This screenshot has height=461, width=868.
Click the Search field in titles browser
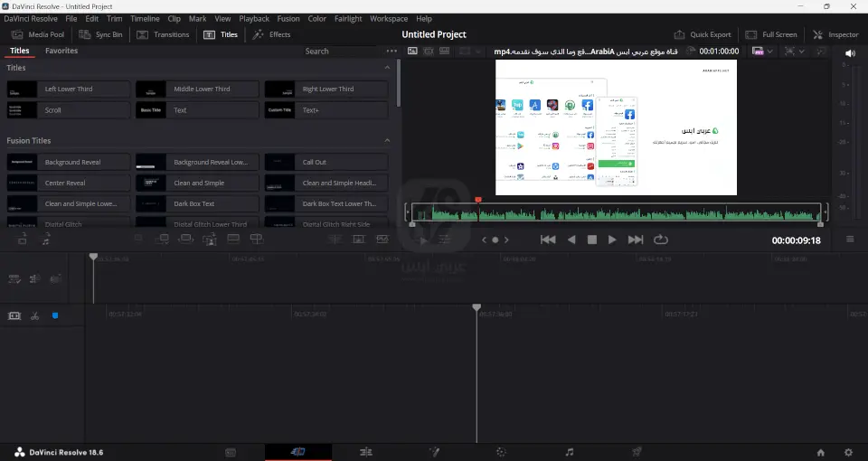click(x=341, y=51)
